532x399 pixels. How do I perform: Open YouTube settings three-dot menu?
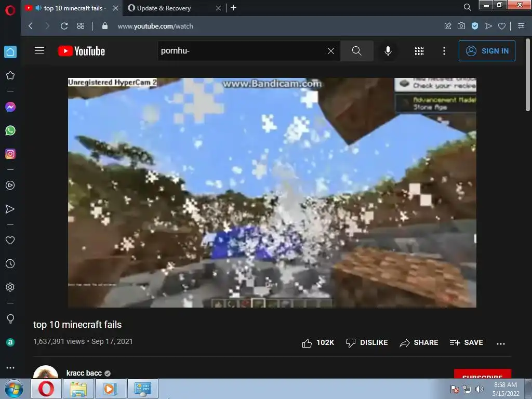(444, 51)
